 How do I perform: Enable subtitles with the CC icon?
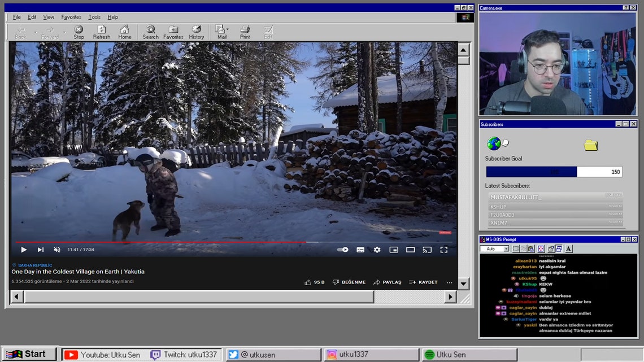360,249
